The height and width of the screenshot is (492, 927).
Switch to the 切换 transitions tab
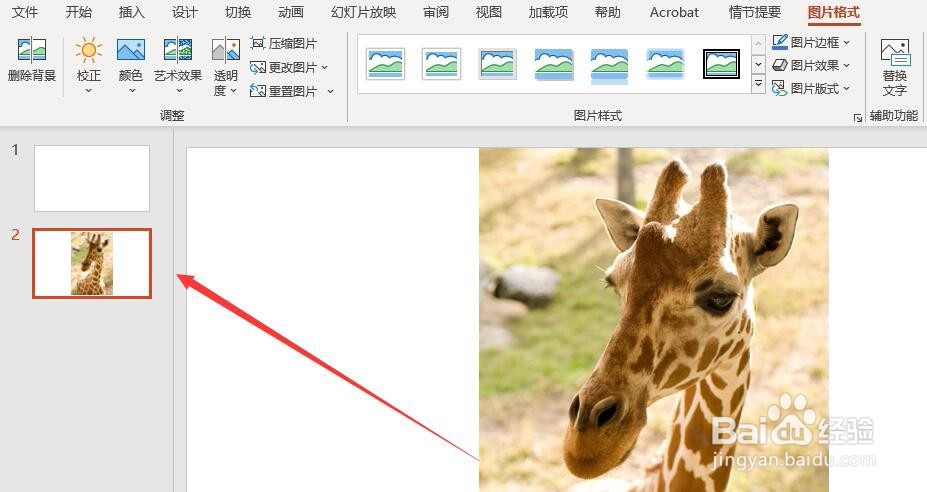click(x=238, y=12)
